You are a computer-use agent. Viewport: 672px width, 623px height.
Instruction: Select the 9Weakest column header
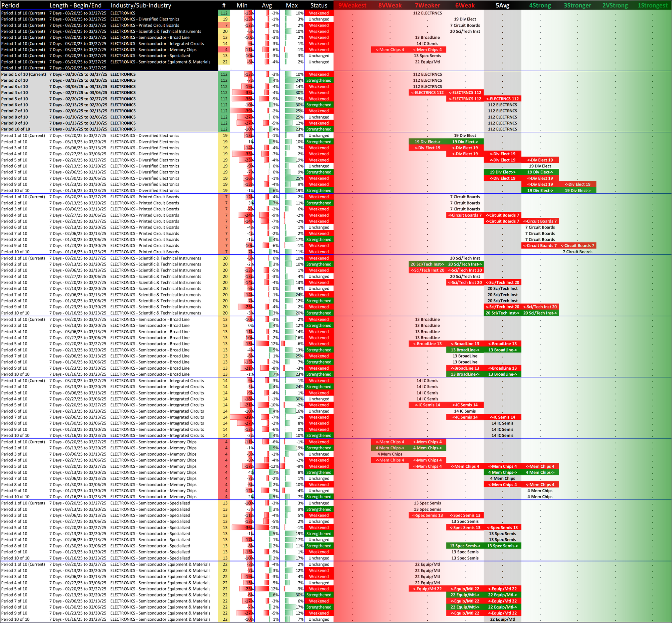pyautogui.click(x=352, y=5)
